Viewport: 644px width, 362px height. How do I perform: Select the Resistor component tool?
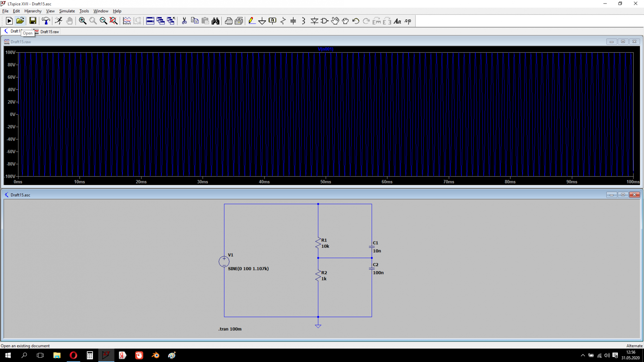click(283, 21)
